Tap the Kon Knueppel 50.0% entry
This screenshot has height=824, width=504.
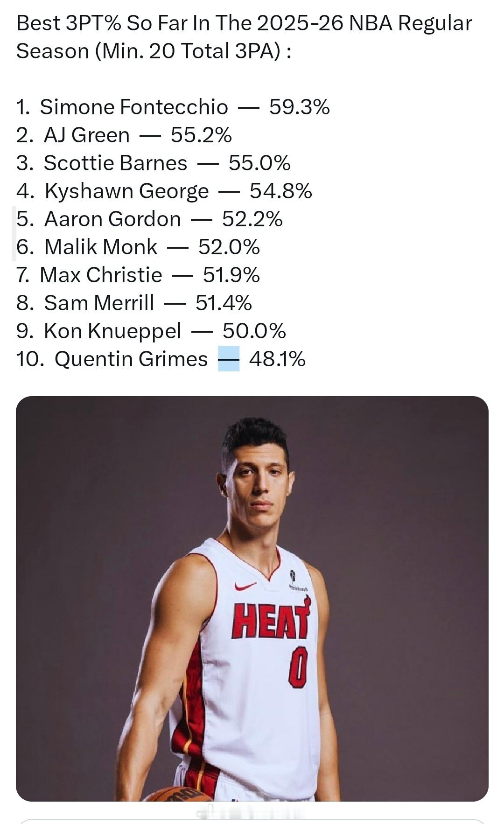(x=151, y=331)
